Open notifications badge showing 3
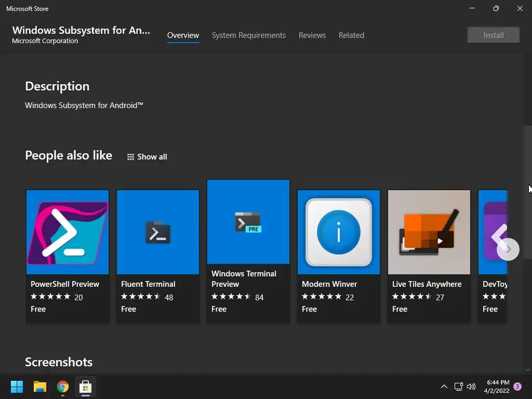Viewport: 532px width, 399px height. click(517, 387)
